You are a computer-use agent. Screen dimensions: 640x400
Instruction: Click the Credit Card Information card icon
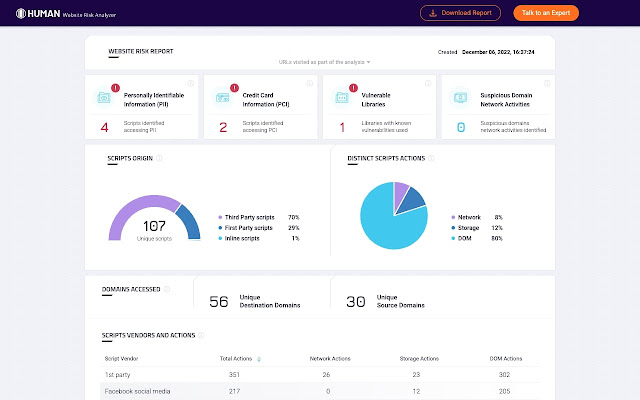pyautogui.click(x=222, y=98)
